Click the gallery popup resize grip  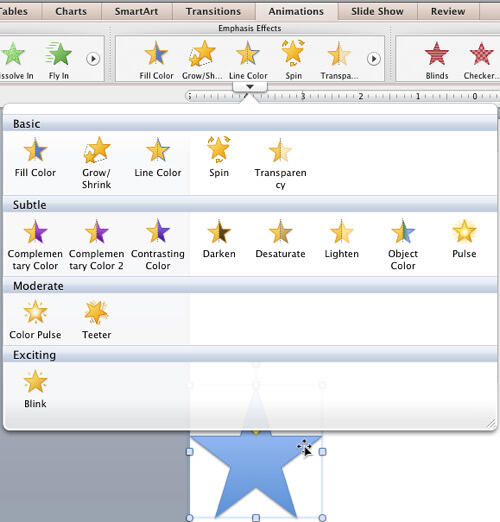coord(491,423)
